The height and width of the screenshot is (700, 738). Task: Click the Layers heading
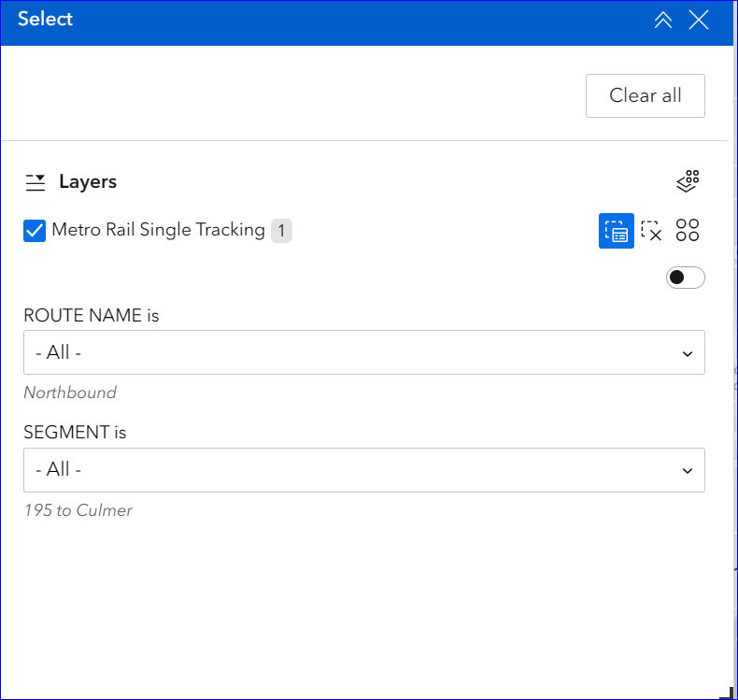pyautogui.click(x=88, y=182)
